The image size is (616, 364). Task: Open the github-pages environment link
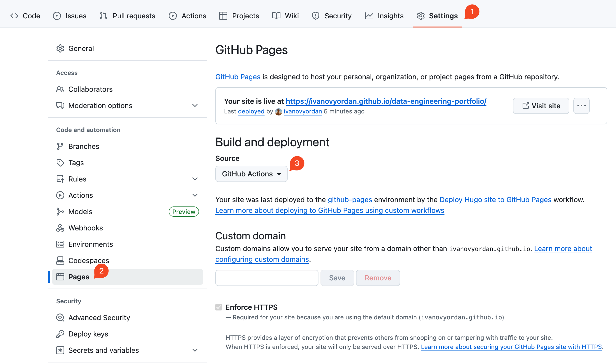pos(350,200)
